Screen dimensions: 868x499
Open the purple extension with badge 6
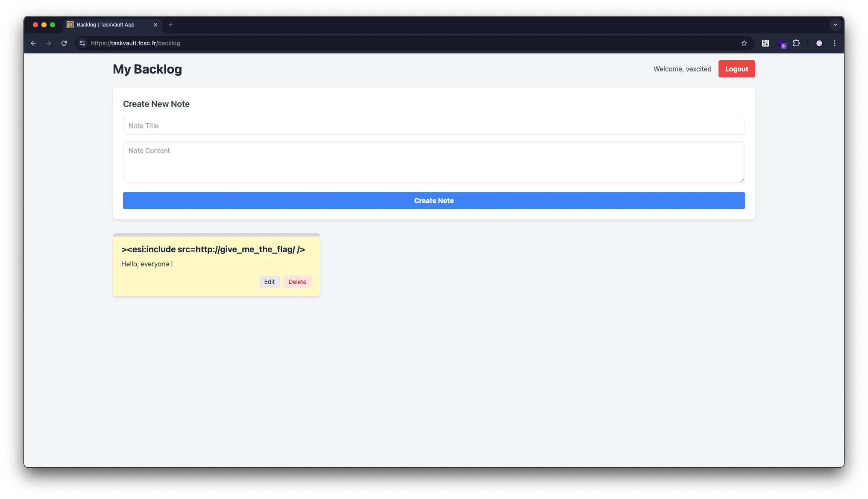click(x=781, y=44)
